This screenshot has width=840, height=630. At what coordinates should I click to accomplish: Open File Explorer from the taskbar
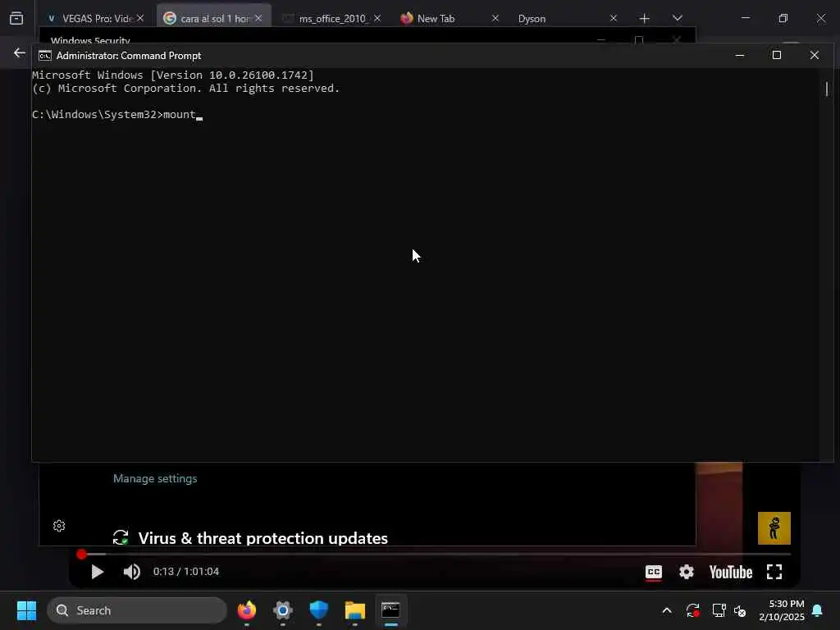(354, 610)
